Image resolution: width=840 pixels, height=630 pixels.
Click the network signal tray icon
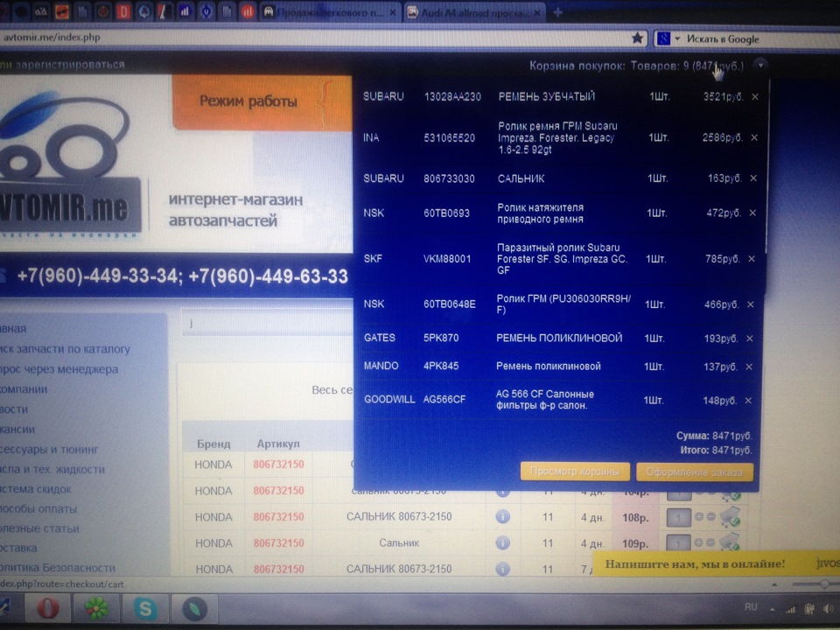coord(791,609)
